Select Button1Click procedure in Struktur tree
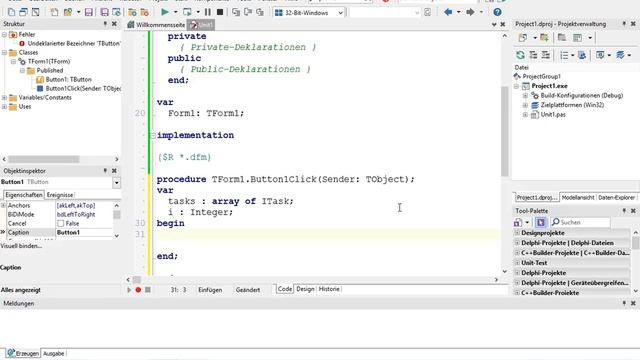 coord(83,89)
